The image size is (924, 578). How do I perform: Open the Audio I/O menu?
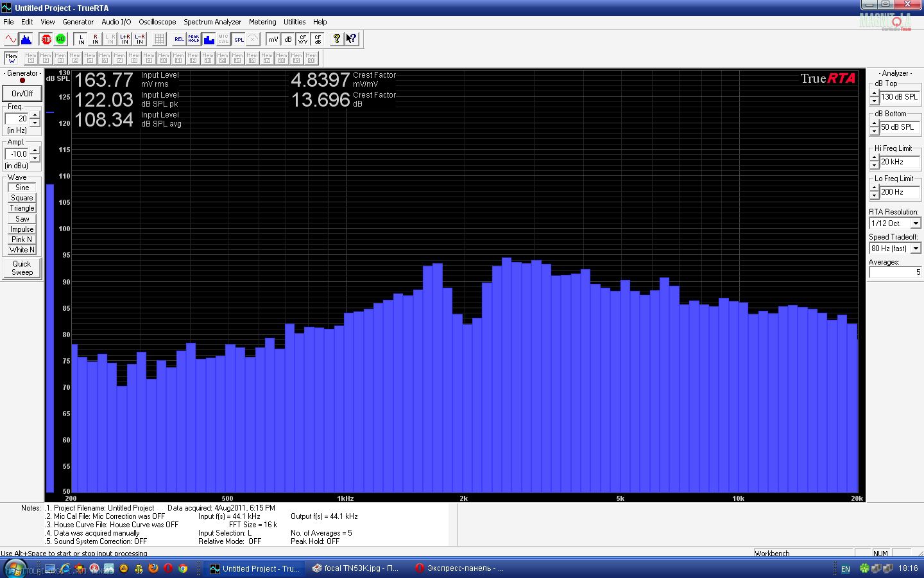[116, 22]
